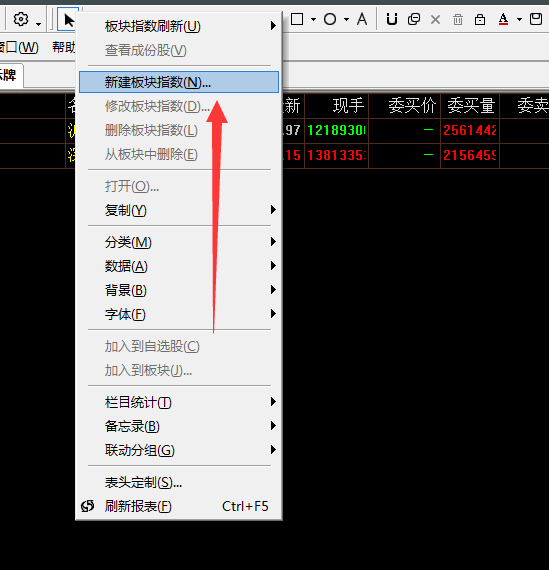Choose 新建板块指数(N)... from context menu
The width and height of the screenshot is (549, 570).
[179, 82]
